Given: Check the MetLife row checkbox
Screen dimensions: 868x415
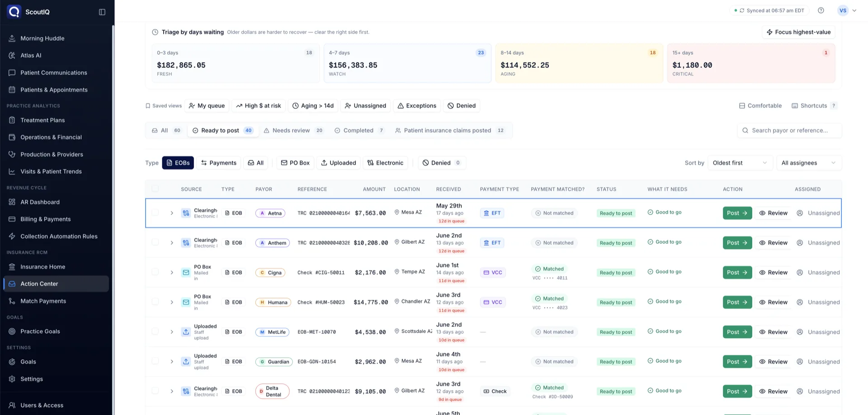Looking at the screenshot, I should pos(155,332).
